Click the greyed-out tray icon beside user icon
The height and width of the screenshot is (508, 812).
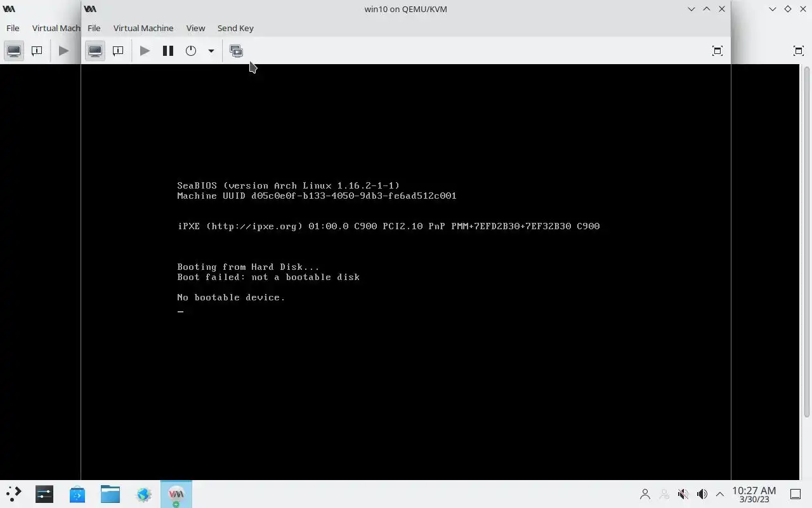[664, 493]
